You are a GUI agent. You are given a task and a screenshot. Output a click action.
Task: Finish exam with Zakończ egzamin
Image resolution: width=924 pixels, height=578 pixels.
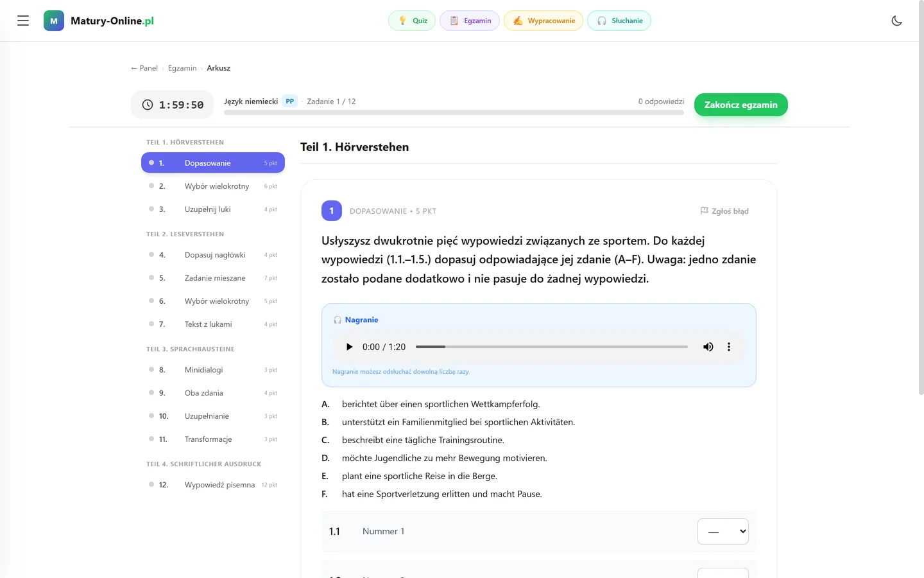pyautogui.click(x=741, y=105)
